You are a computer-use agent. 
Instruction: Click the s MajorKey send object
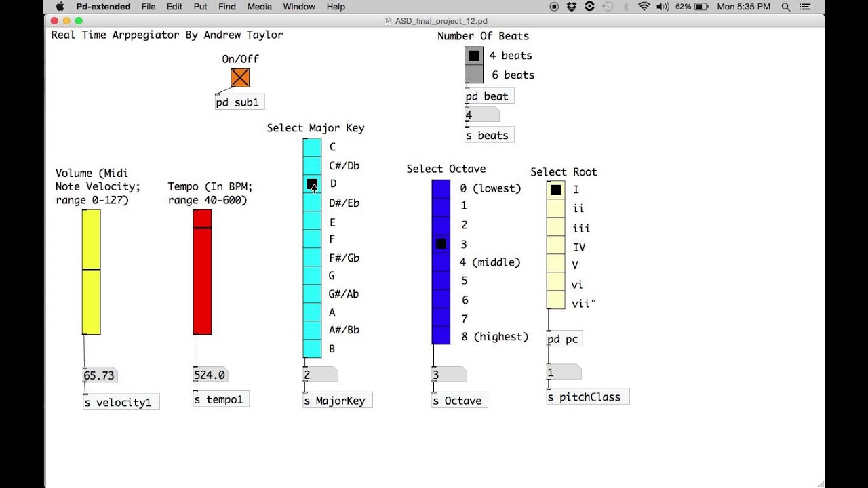click(338, 400)
